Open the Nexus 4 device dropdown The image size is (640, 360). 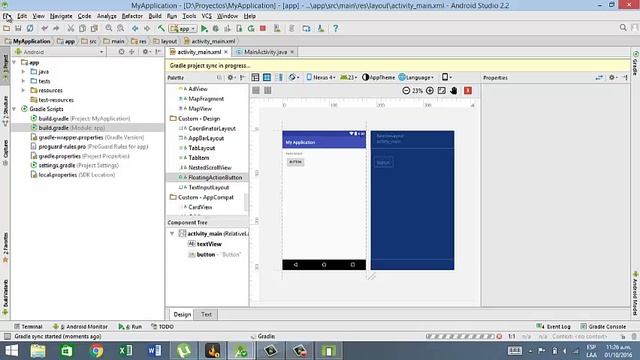click(x=321, y=78)
